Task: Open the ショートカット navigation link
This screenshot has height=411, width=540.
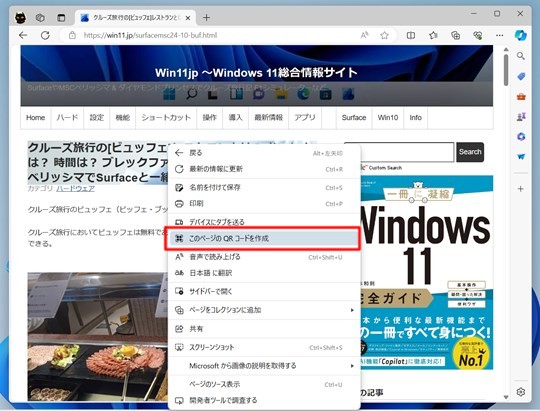Action: click(x=166, y=118)
